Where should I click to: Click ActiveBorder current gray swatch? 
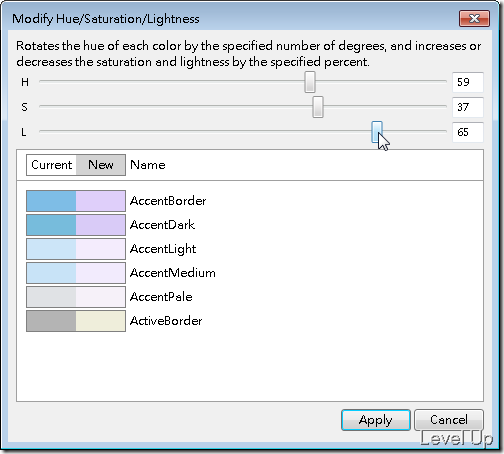[x=51, y=321]
